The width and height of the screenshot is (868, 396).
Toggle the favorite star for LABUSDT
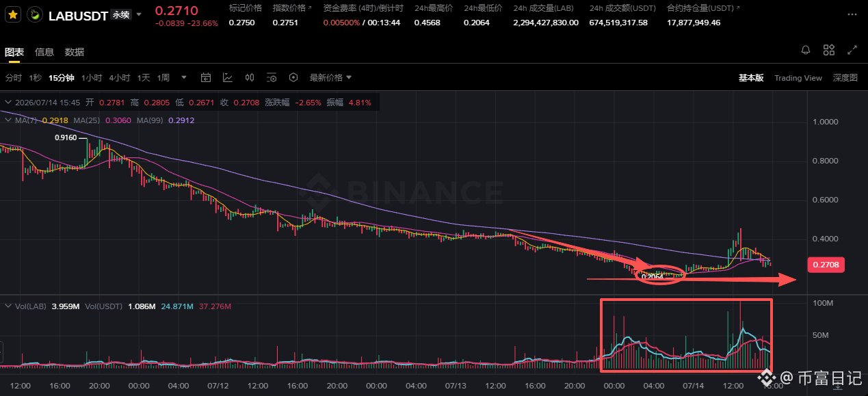[12, 14]
